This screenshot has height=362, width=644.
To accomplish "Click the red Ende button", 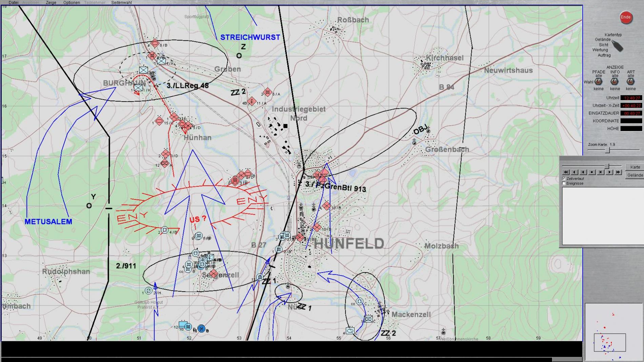I will (626, 17).
